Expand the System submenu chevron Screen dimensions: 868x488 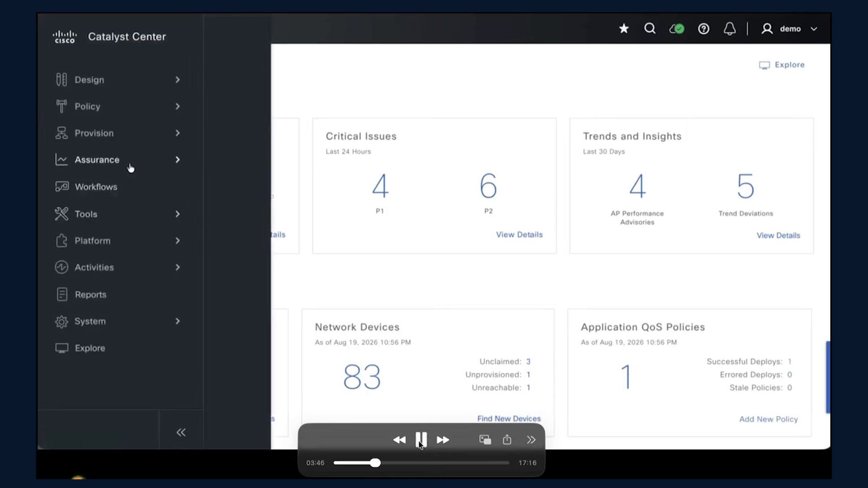point(178,321)
